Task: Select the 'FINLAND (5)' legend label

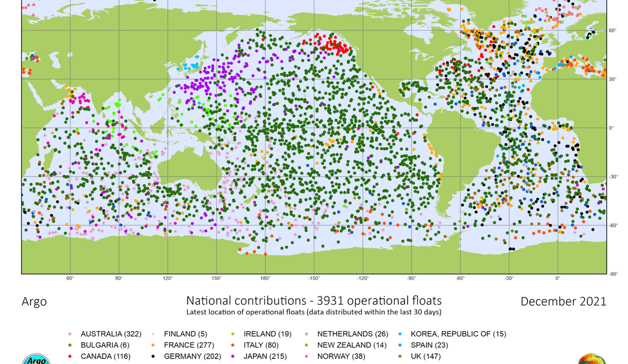Action: (x=185, y=334)
